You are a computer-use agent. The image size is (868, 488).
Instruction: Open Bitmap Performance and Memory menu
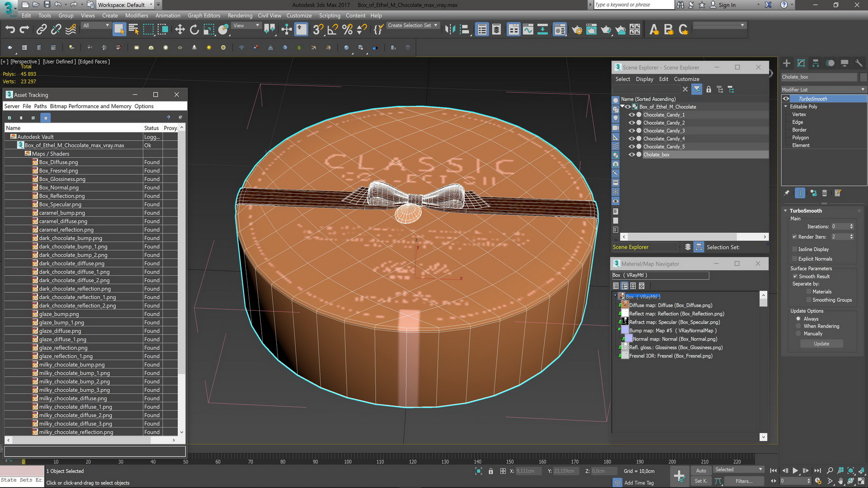coord(90,106)
